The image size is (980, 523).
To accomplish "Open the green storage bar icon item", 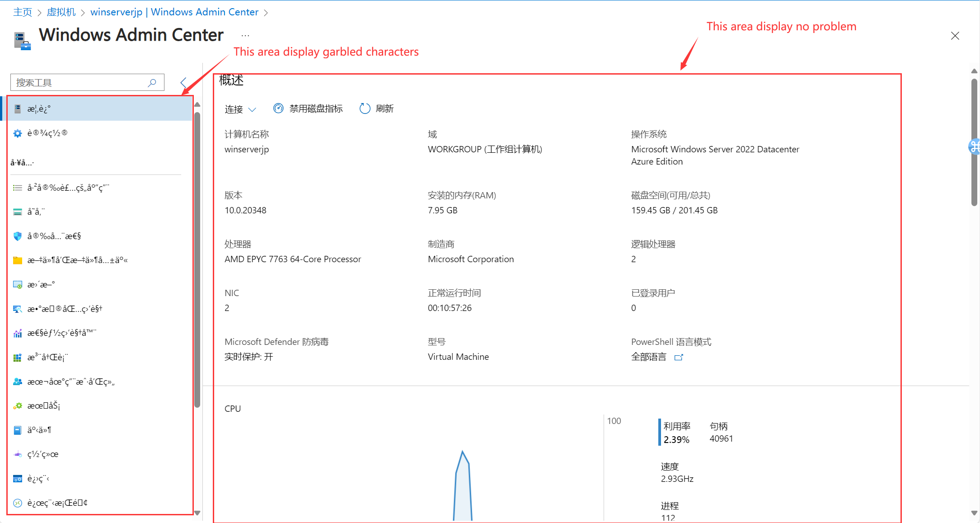I will 97,212.
